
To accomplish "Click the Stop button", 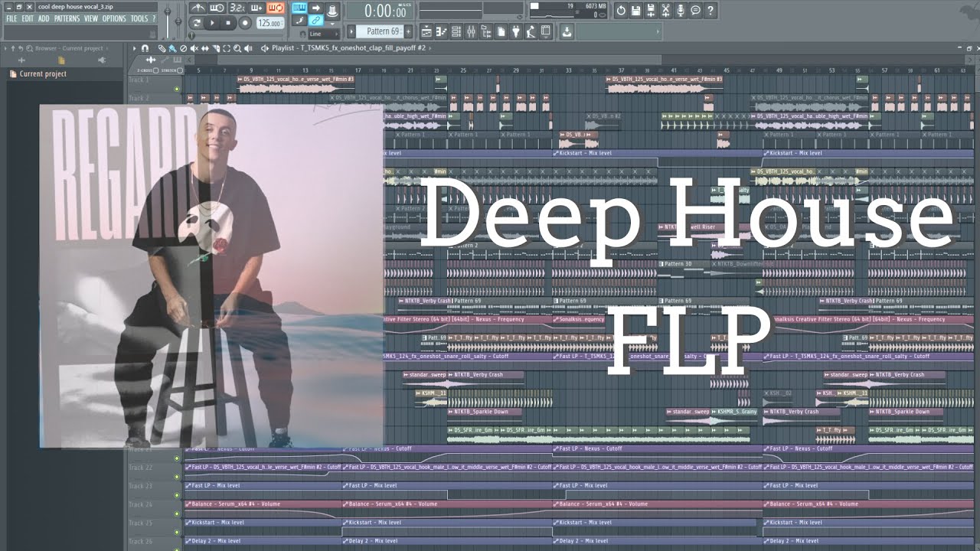I will click(228, 23).
